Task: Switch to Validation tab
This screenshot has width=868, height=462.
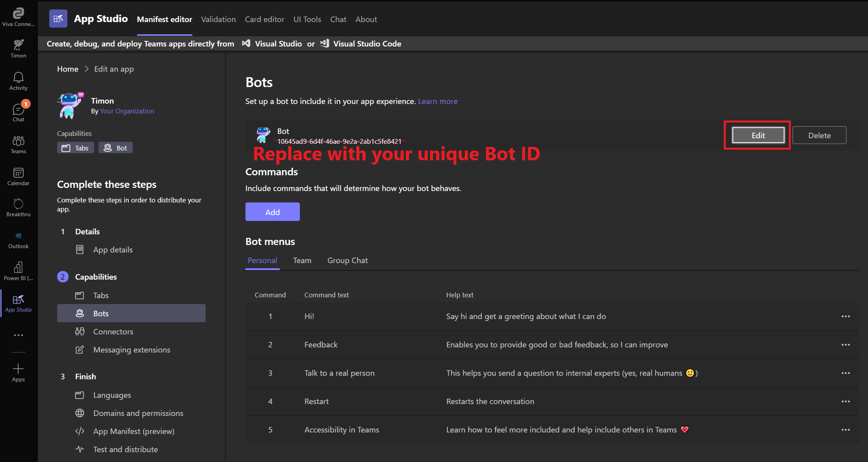Action: tap(218, 19)
